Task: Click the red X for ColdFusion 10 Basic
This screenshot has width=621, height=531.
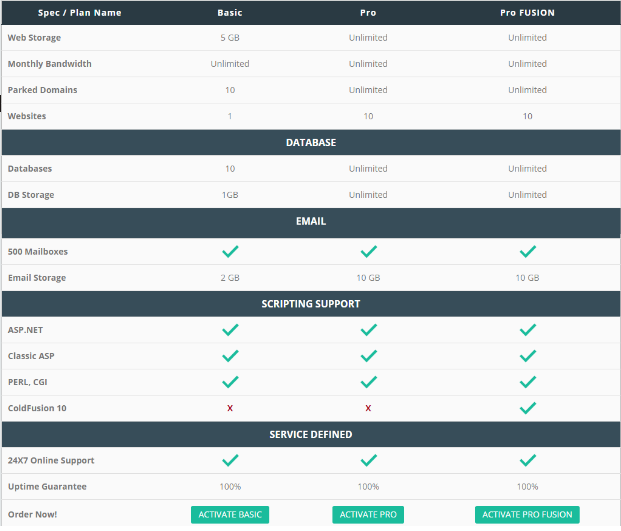Action: coord(230,408)
